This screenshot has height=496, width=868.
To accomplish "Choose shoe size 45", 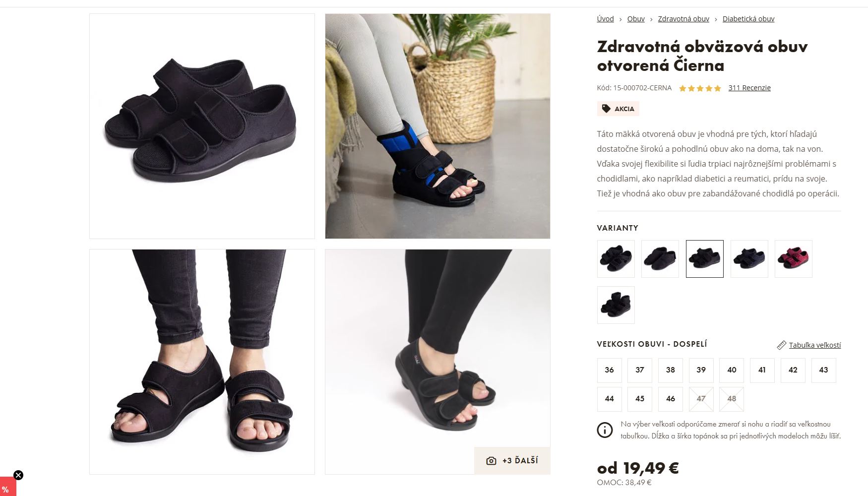I will [640, 399].
